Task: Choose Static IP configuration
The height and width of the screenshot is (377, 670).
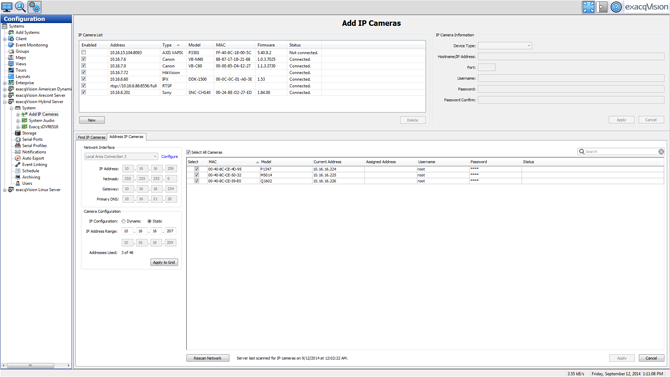Action: click(149, 221)
